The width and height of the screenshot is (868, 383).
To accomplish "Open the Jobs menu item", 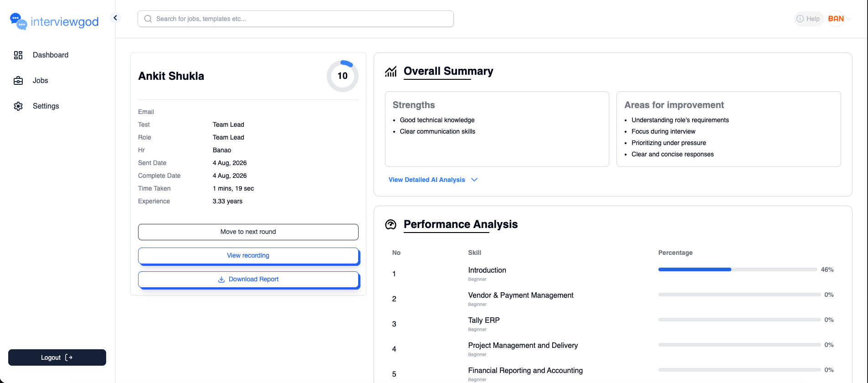I will click(41, 81).
